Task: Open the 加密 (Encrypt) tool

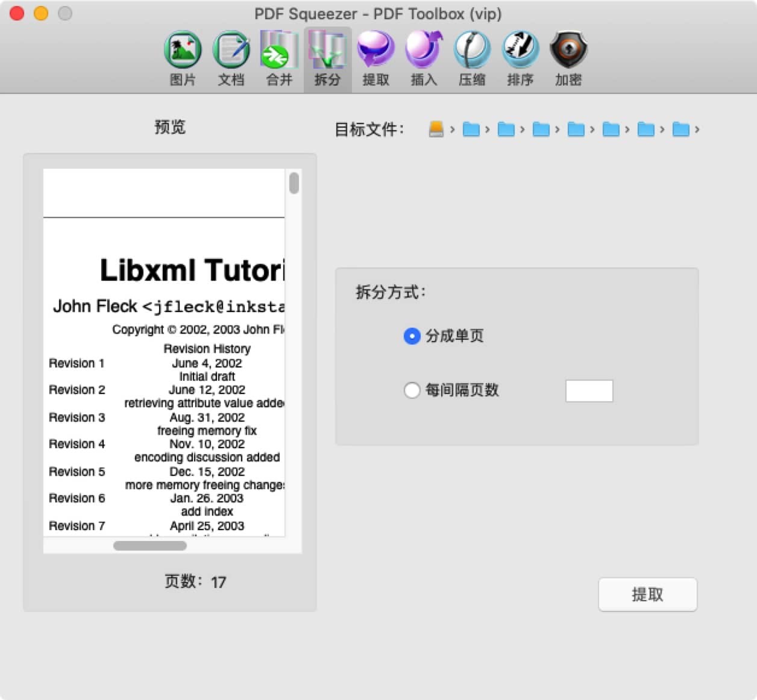Action: (x=568, y=58)
